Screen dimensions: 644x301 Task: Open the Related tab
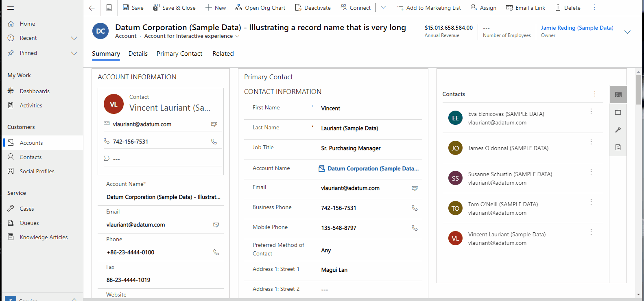(x=223, y=54)
